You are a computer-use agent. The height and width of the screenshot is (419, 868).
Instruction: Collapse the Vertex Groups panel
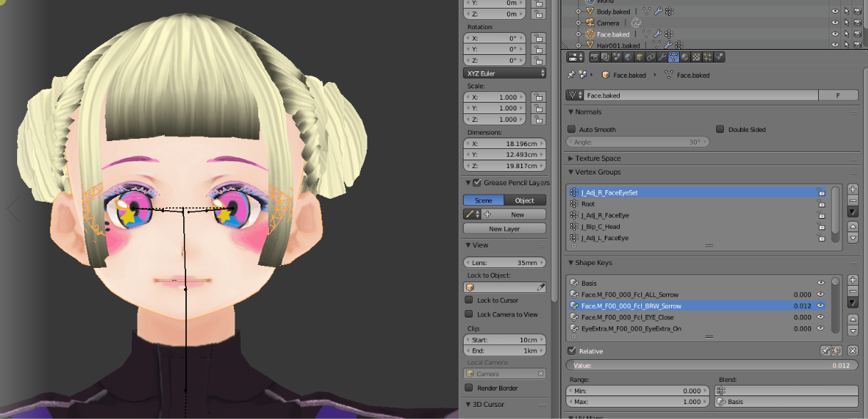click(x=594, y=172)
